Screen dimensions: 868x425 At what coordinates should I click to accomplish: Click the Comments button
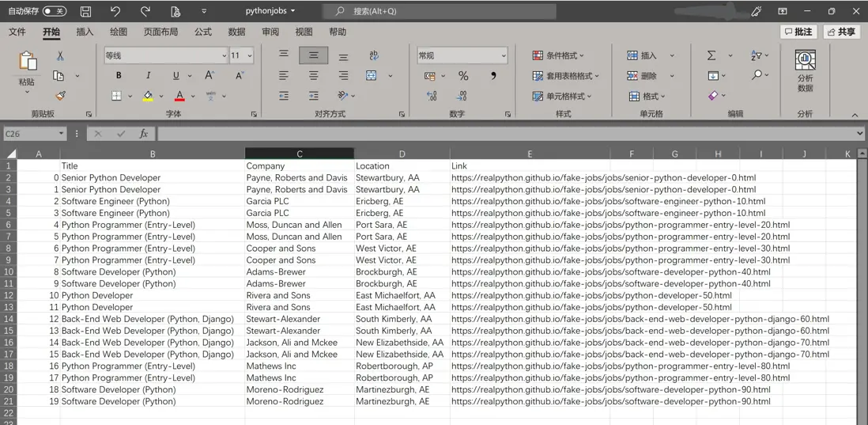point(798,32)
